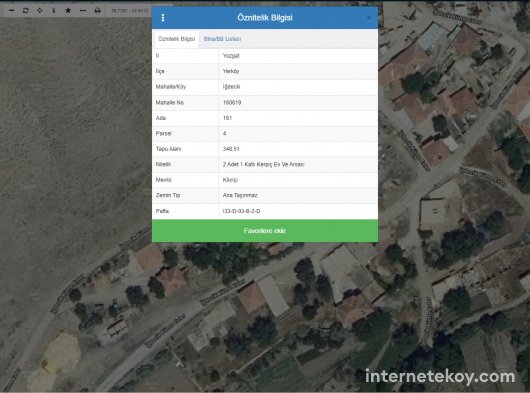Click the İl value Yozgat

point(231,56)
